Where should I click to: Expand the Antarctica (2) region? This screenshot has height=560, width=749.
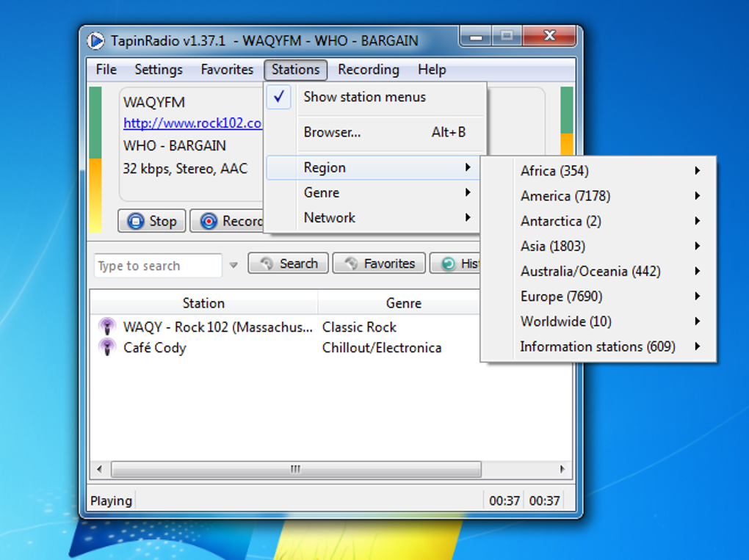coord(598,221)
